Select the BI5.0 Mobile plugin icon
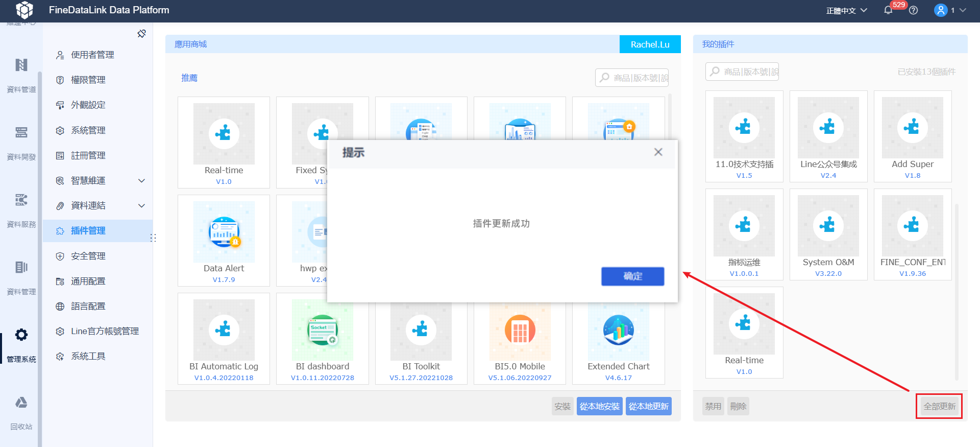Screen dimensions: 980x447 (520, 330)
